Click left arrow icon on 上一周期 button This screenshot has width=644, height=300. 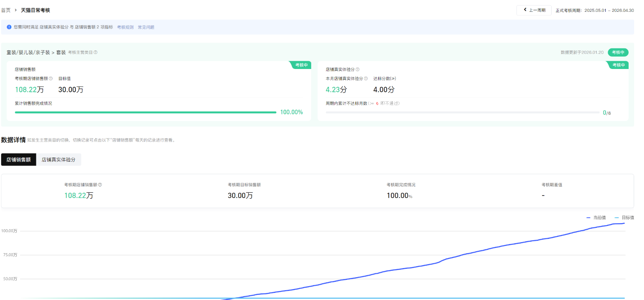(x=525, y=10)
